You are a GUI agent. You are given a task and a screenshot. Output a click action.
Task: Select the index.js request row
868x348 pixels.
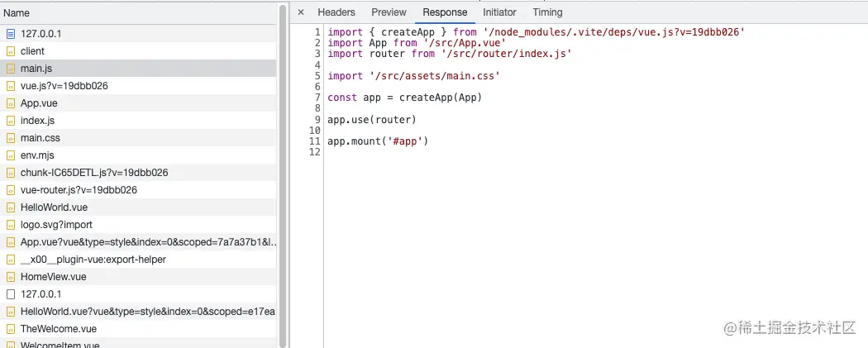tap(138, 120)
